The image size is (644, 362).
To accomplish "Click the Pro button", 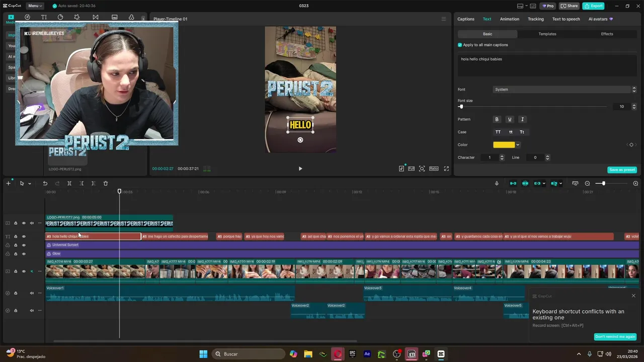I will click(x=547, y=6).
